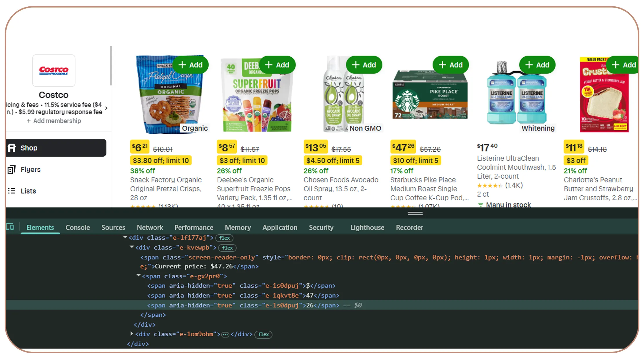This screenshot has height=359, width=644.
Task: Open the Superfruit Freezie Pops product image
Action: point(257,95)
